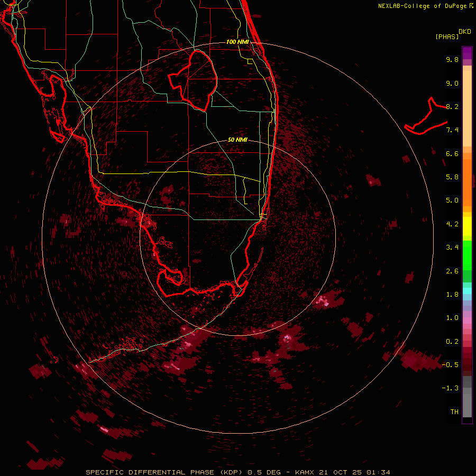Click the 100 NMI range ring label
Viewport: 476px width, 476px height.
pyautogui.click(x=237, y=42)
